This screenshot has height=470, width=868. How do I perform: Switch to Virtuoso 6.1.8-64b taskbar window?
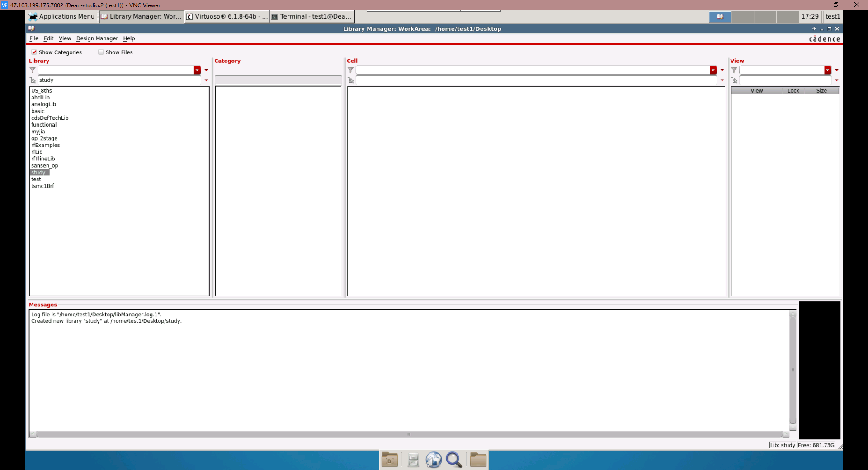point(227,16)
